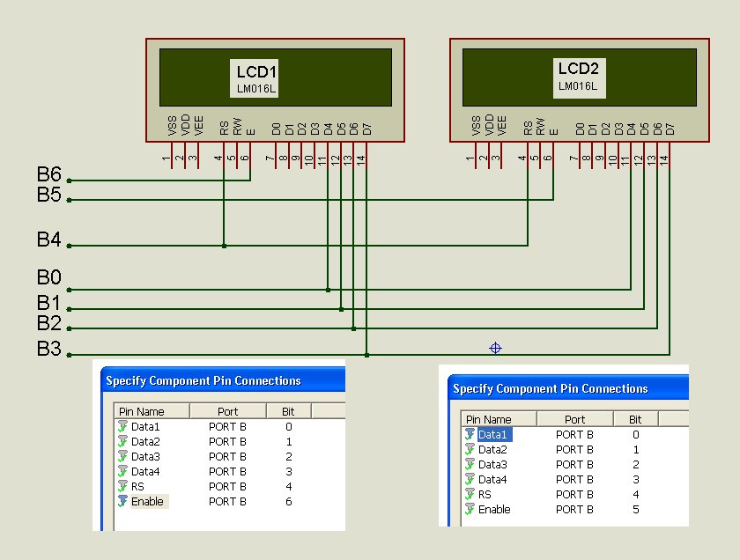Click wire junction dot on B3 line

366,355
